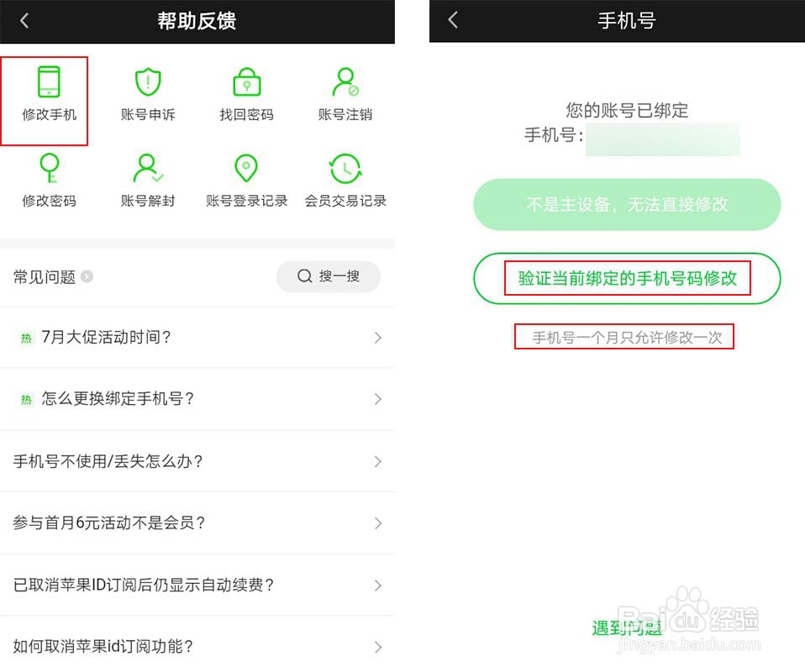Tap 不是主设备，无法直接修改 button
The width and height of the screenshot is (805, 672).
(627, 204)
